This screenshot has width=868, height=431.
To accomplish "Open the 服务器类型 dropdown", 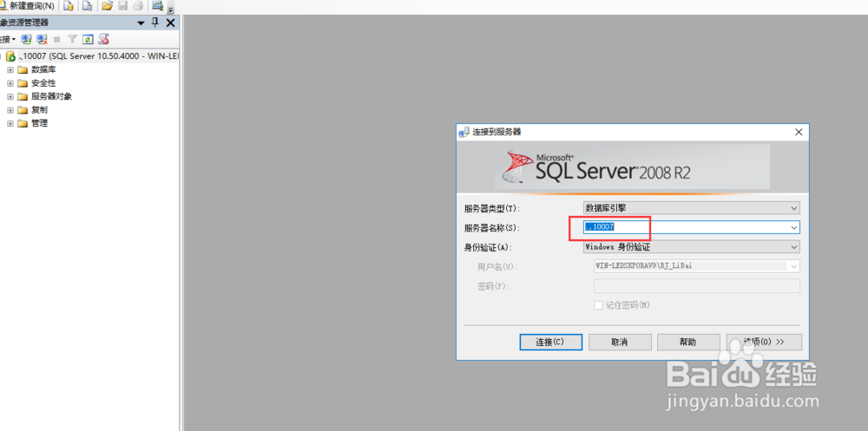I will (x=692, y=208).
